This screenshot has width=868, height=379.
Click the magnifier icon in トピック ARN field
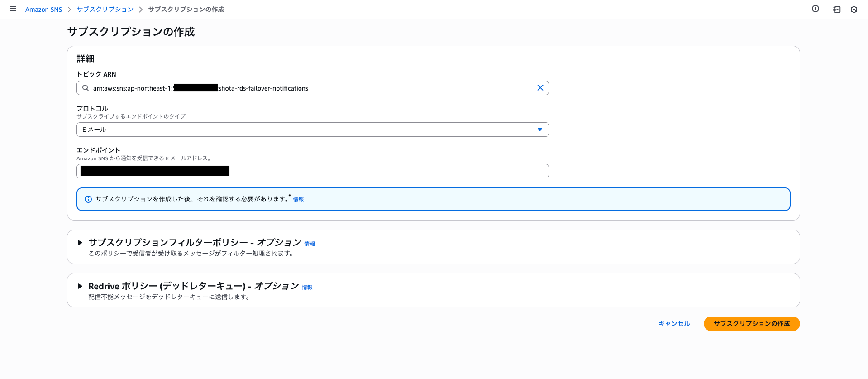[x=86, y=88]
